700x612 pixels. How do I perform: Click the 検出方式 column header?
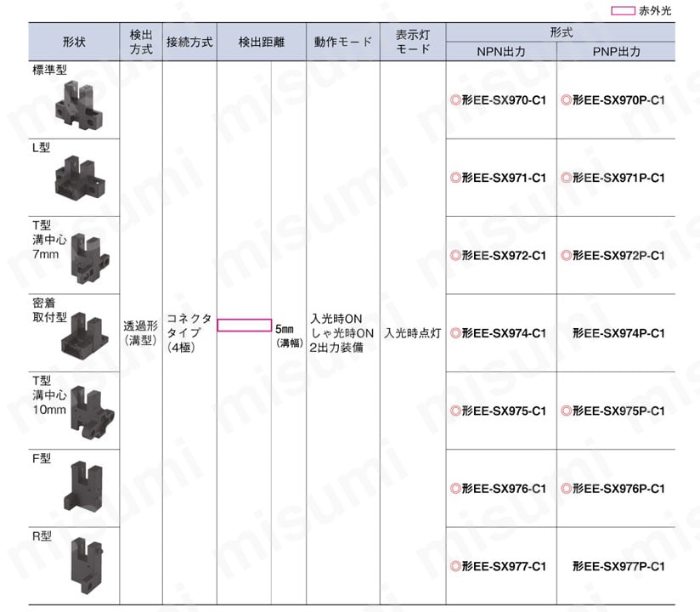(x=141, y=42)
